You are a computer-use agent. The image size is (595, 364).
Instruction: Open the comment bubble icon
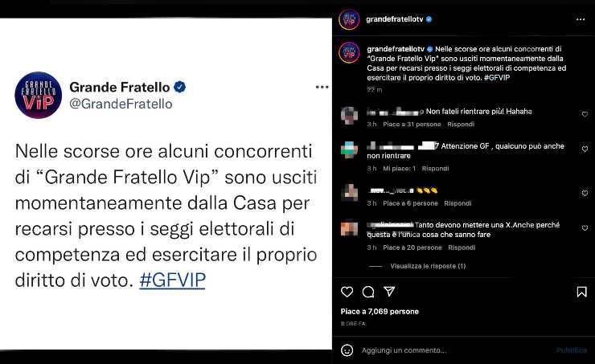(368, 292)
